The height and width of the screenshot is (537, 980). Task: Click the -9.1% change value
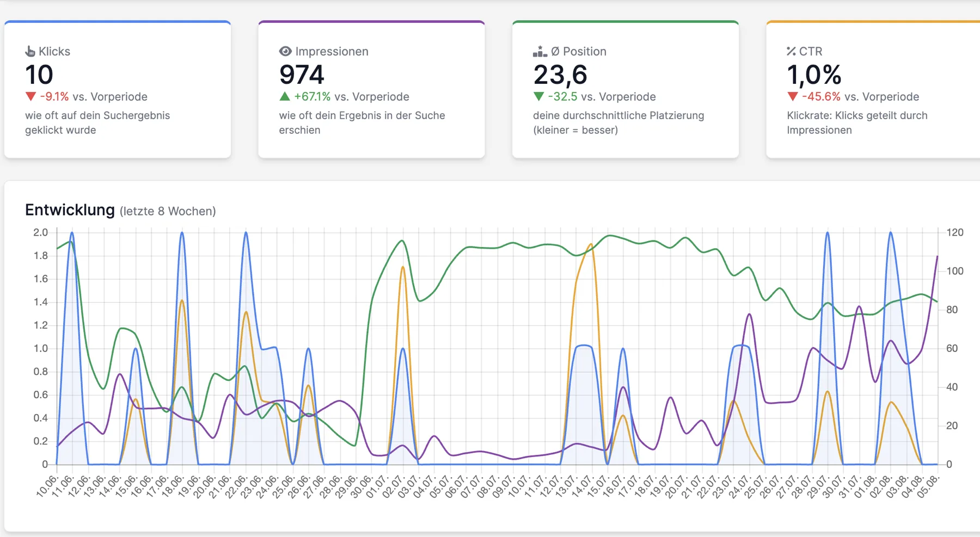(x=54, y=96)
